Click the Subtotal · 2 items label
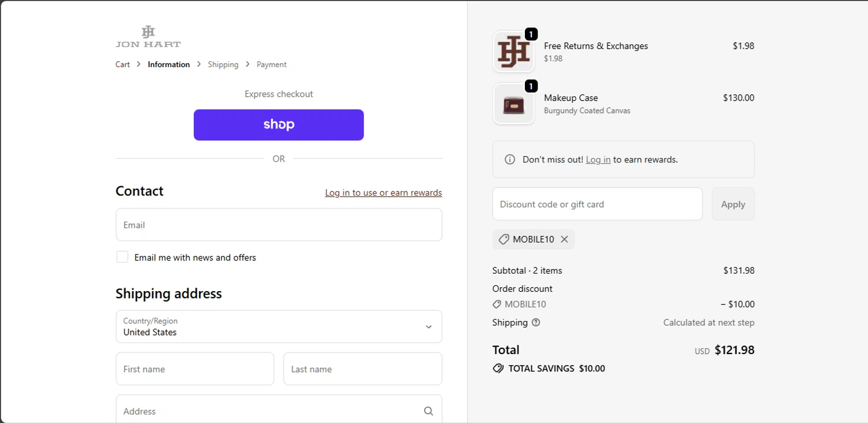Screen dimensions: 868x423 pyautogui.click(x=527, y=270)
